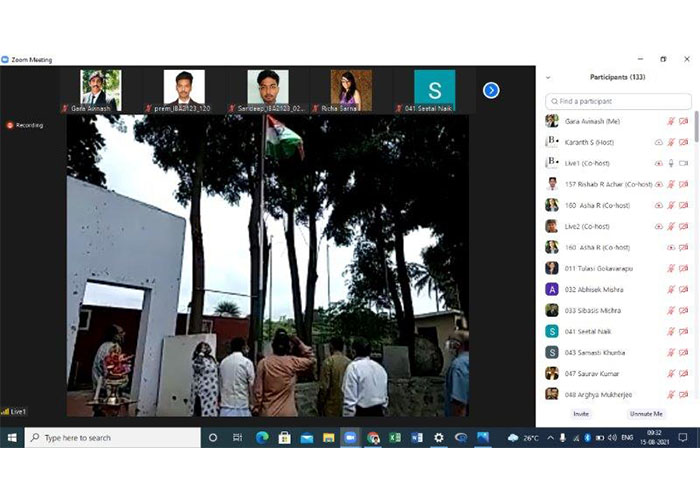The height and width of the screenshot is (500, 700).
Task: Click the Word icon in taskbar
Action: [x=416, y=438]
